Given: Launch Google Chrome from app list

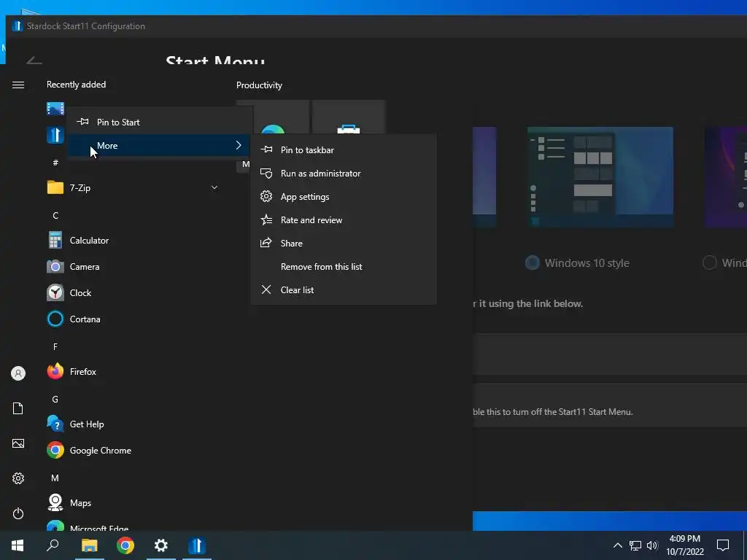Looking at the screenshot, I should click(133, 450).
